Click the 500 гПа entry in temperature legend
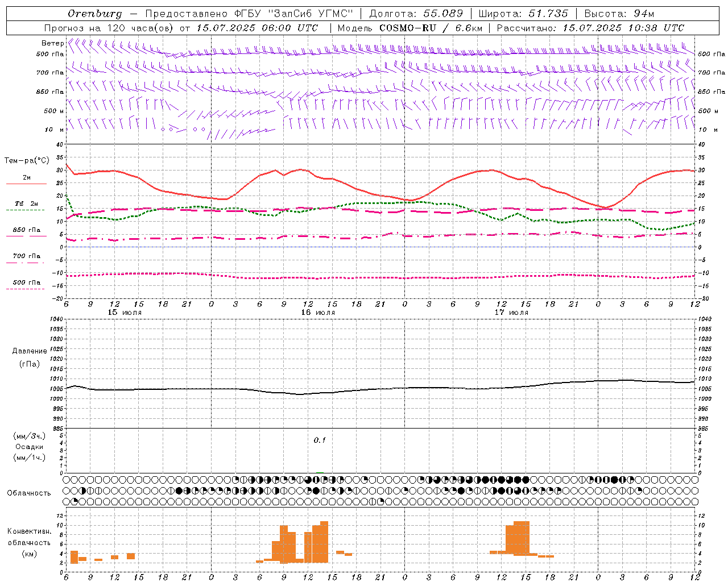Screen dimensions: 728x582 (x=26, y=282)
